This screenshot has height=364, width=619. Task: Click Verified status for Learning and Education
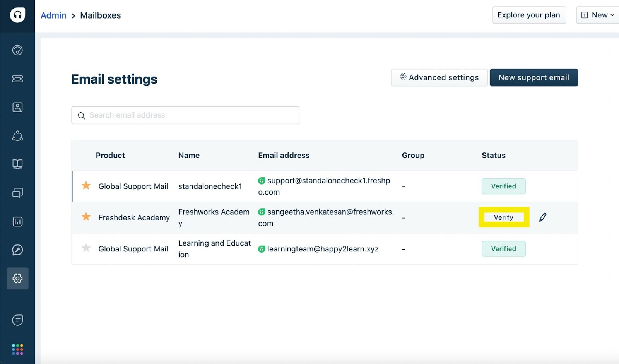pyautogui.click(x=503, y=249)
